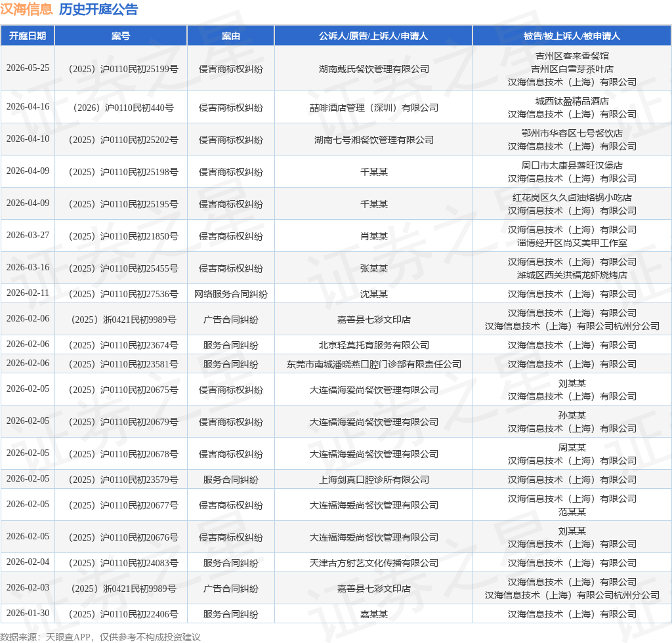Select case number (2025)沪0110民初25199号
672x643 pixels.
(x=121, y=69)
